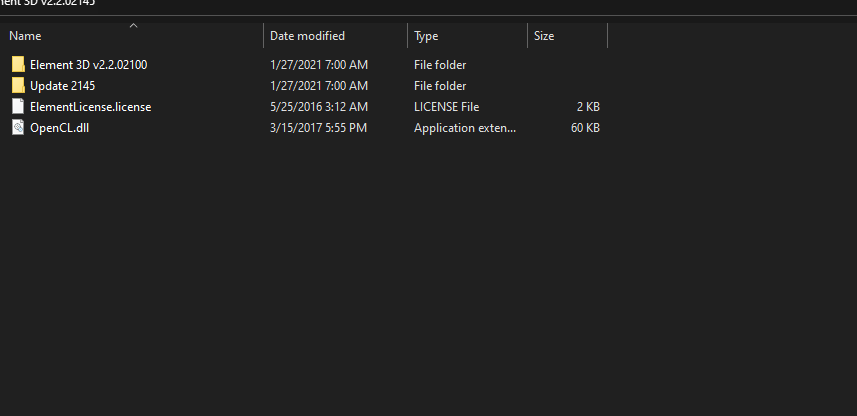The image size is (857, 416).
Task: Click the OpenCL.dll file icon
Action: [18, 128]
